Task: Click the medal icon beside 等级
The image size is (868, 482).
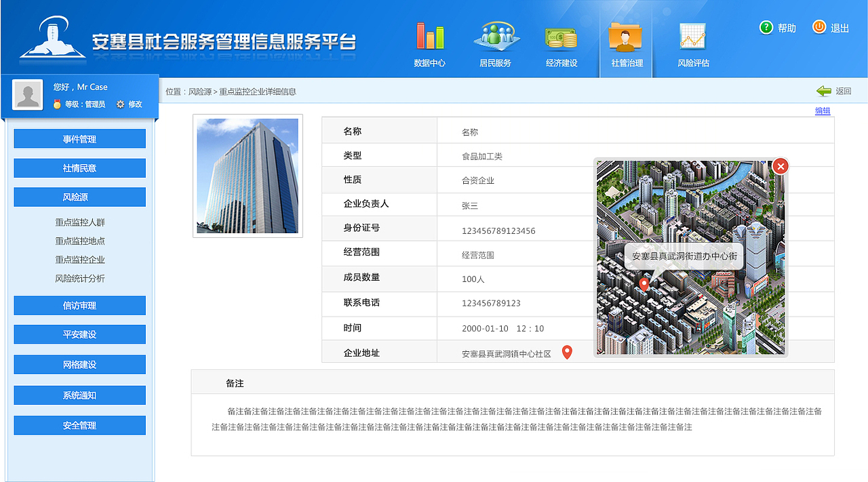Action: (x=57, y=104)
